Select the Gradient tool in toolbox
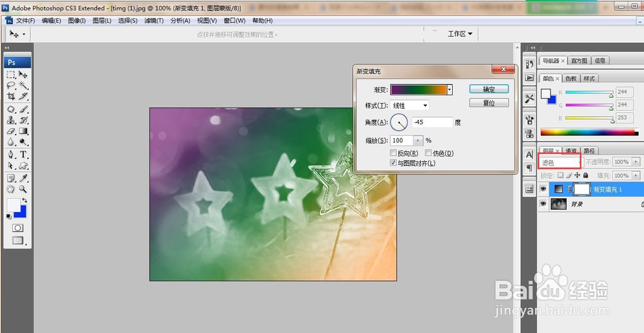 coord(23,131)
